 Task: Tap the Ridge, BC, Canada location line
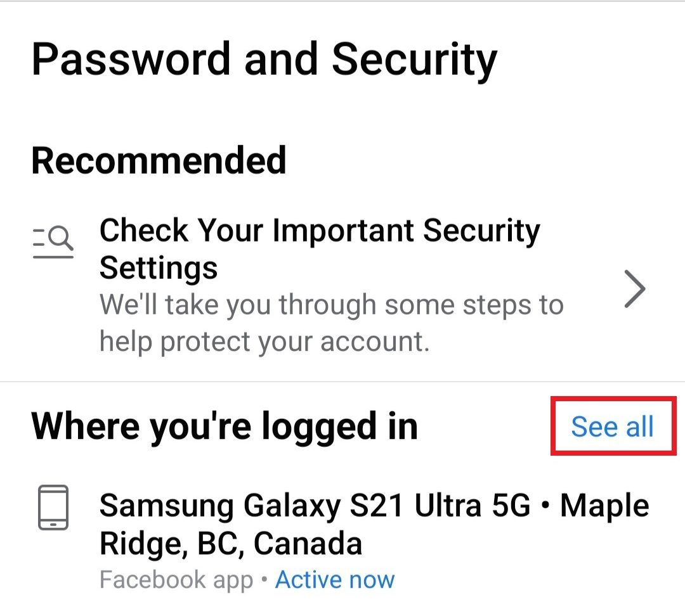231,544
